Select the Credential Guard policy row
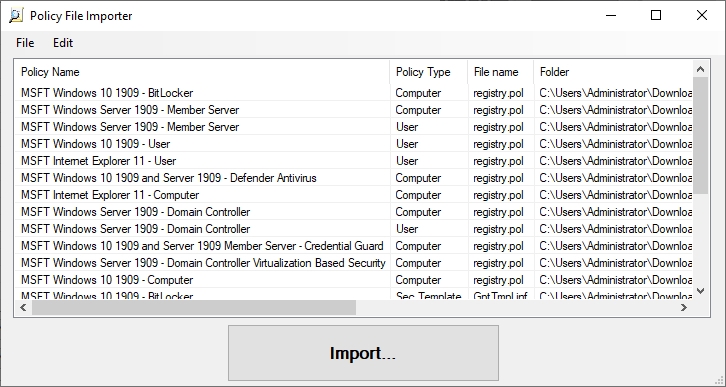Screen dimensions: 726x387 (354, 246)
